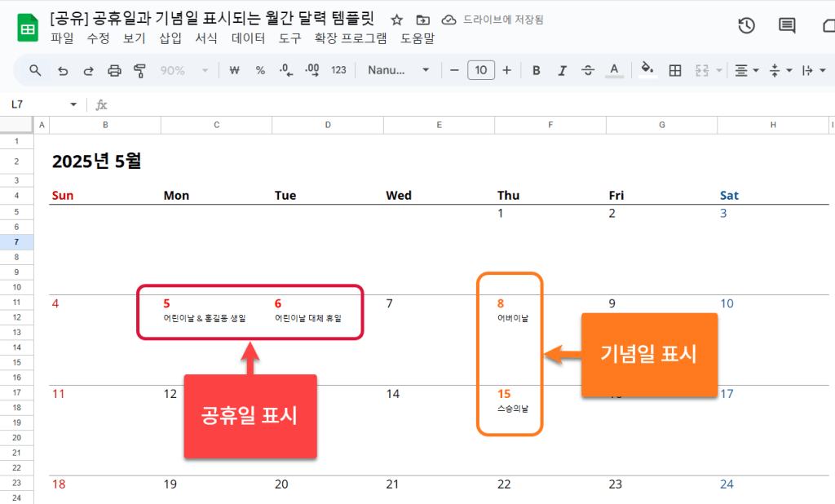The width and height of the screenshot is (835, 504).
Task: Toggle italic text formatting
Action: (562, 71)
